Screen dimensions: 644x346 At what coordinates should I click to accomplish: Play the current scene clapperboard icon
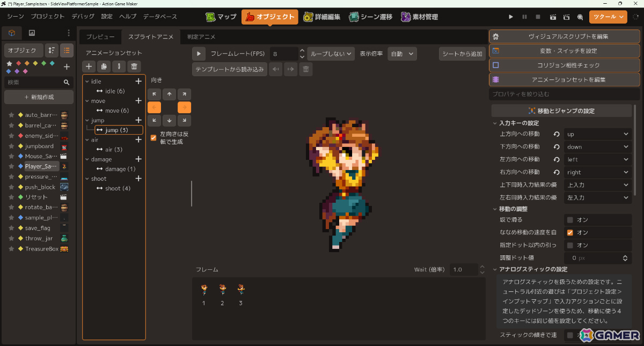[552, 17]
